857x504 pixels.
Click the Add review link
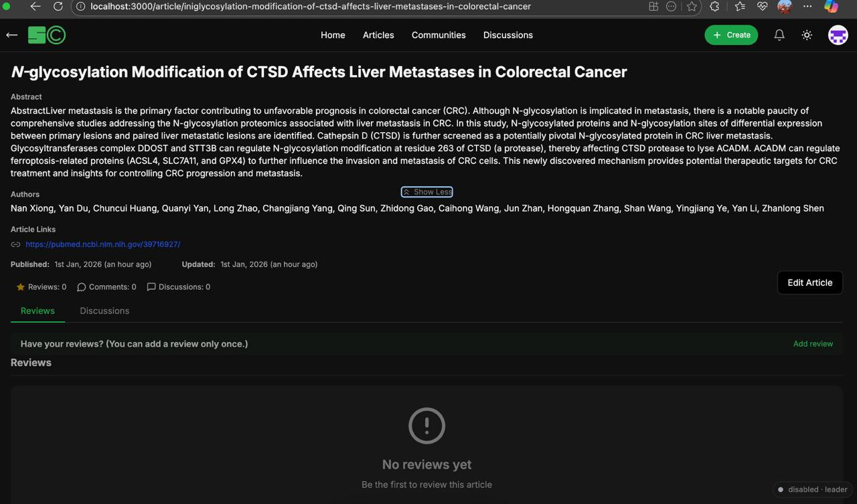(813, 344)
